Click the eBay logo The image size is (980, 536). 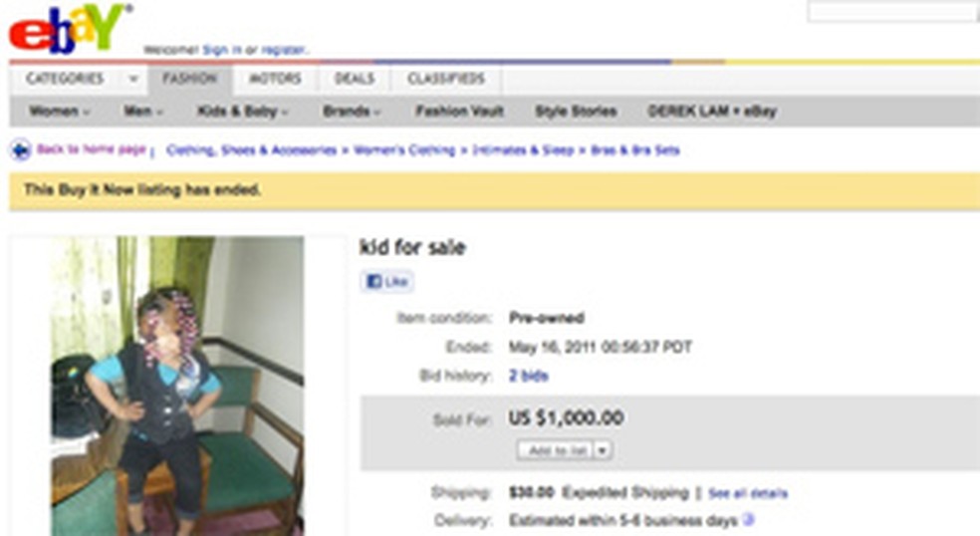coord(68,30)
